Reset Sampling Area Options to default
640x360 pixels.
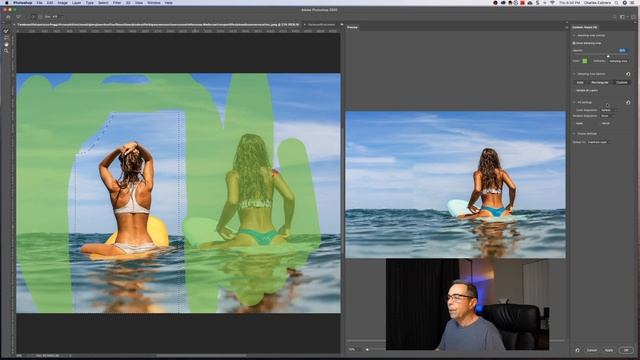[x=628, y=74]
